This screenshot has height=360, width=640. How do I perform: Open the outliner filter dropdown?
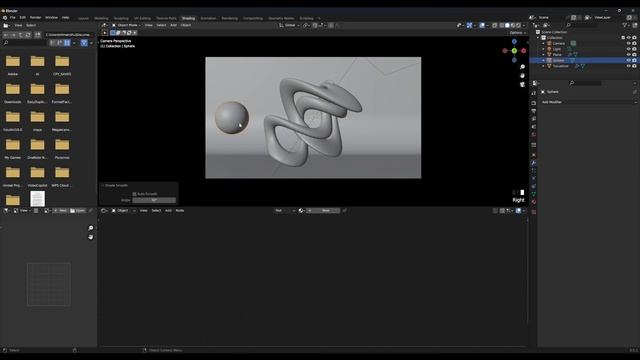pyautogui.click(x=626, y=25)
